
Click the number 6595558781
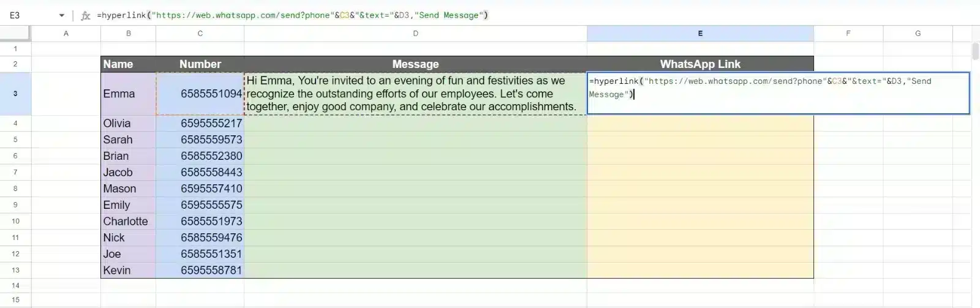coord(211,270)
